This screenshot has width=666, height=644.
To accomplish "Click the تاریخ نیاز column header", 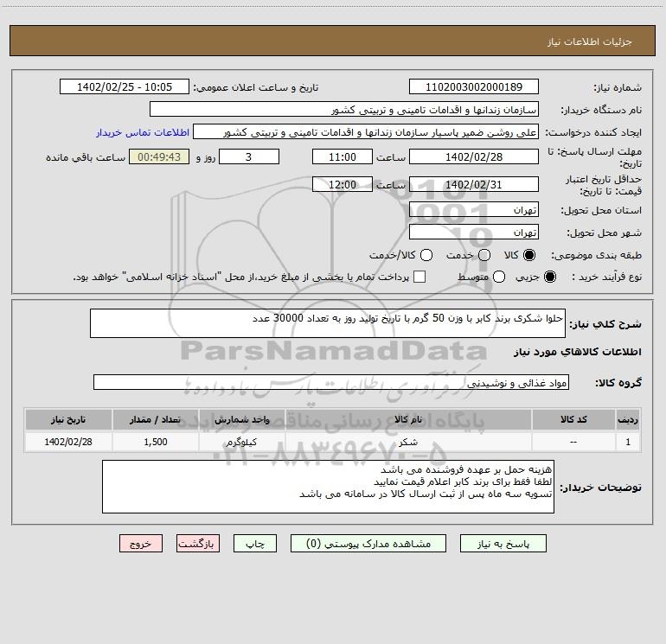I will 68,419.
